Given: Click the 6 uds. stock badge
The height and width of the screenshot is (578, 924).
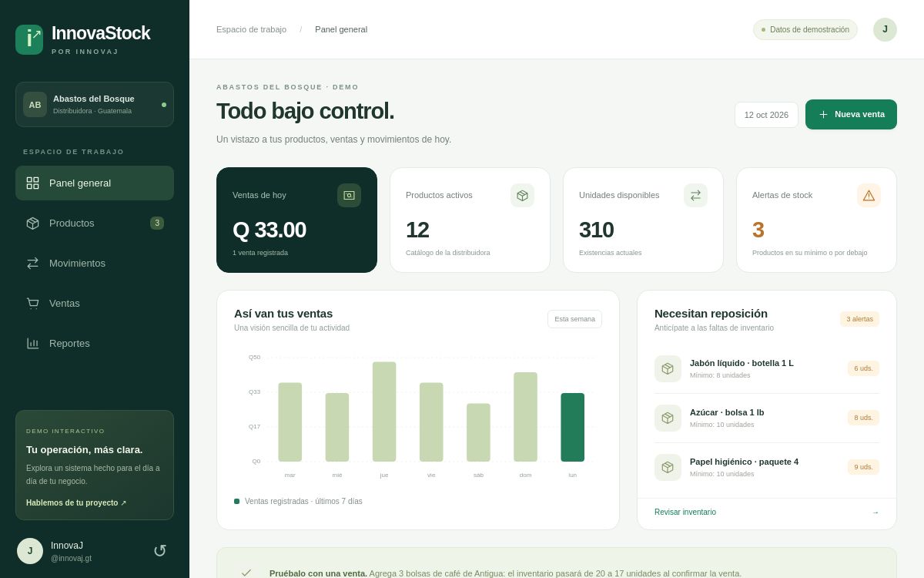Looking at the screenshot, I should 863,368.
